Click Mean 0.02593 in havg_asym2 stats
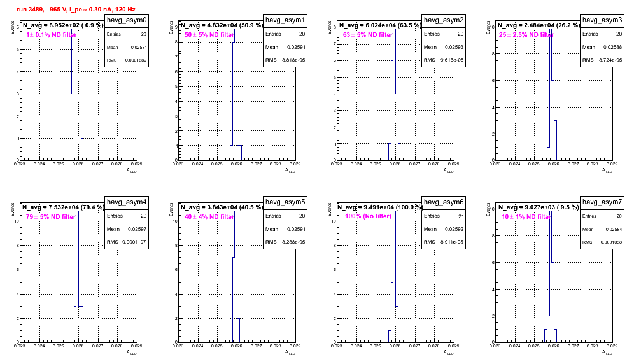634x364 pixels. (x=444, y=47)
